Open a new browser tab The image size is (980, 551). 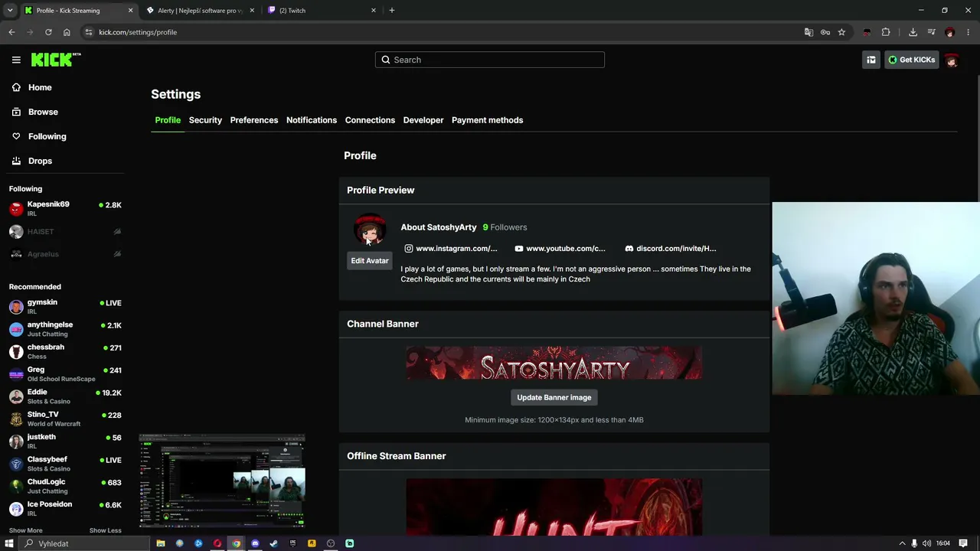tap(392, 10)
